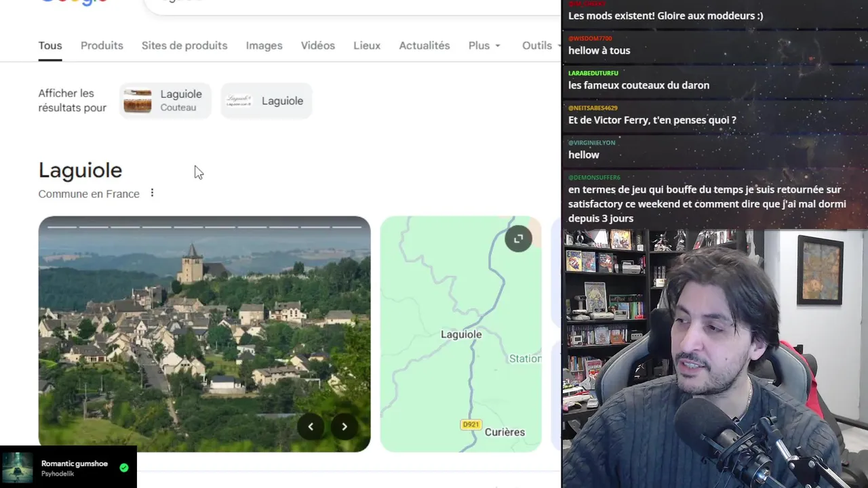The image size is (868, 488).
Task: Open the Actualités tab
Action: click(x=425, y=45)
